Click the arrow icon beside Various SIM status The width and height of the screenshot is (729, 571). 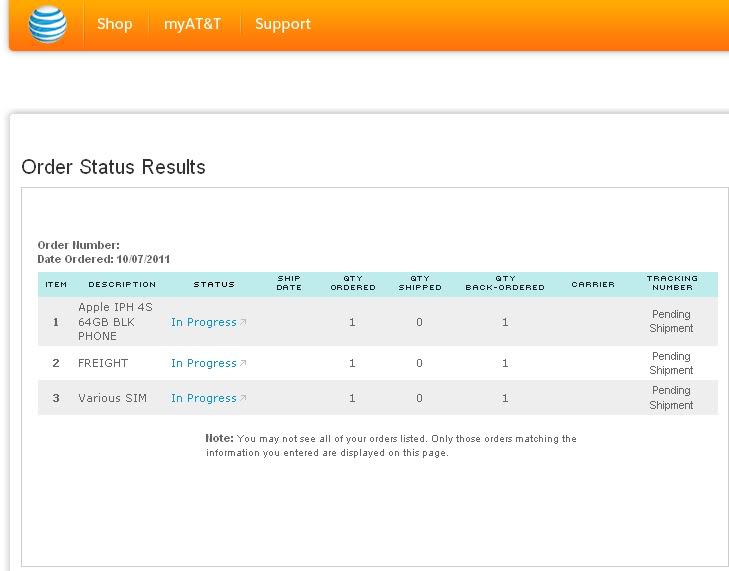coord(243,398)
